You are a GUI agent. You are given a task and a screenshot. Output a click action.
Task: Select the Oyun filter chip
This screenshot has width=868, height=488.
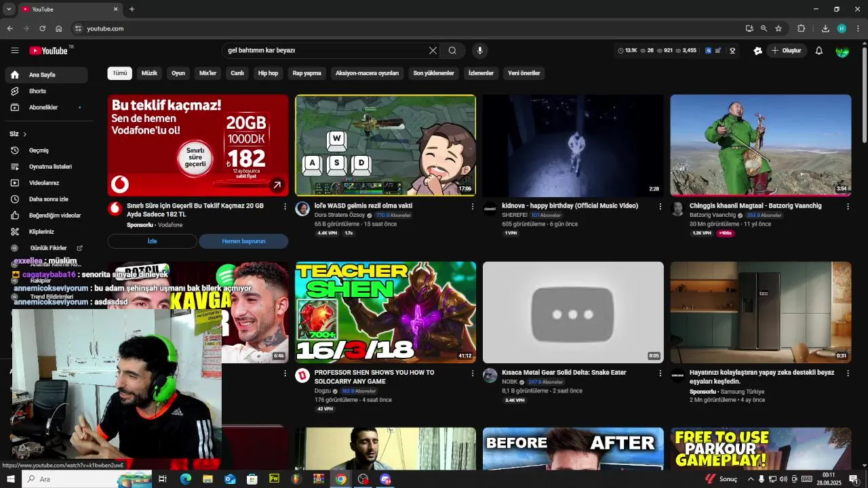pyautogui.click(x=178, y=73)
